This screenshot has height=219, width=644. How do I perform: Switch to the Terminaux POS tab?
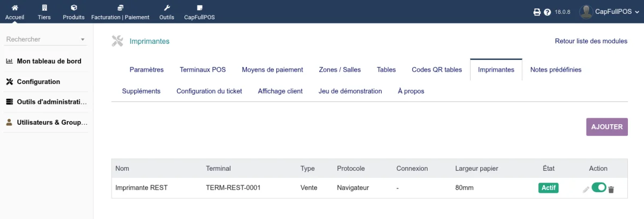(203, 70)
